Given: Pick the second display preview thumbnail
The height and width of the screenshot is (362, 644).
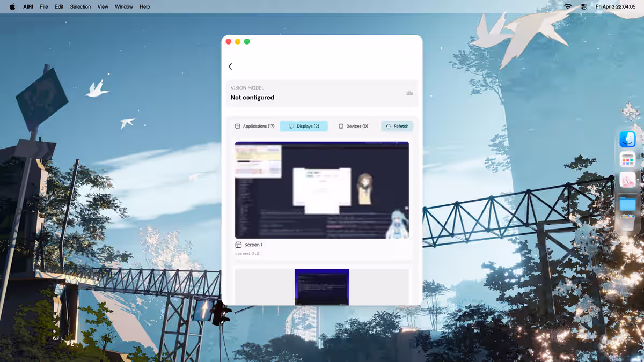Looking at the screenshot, I should tap(322, 287).
